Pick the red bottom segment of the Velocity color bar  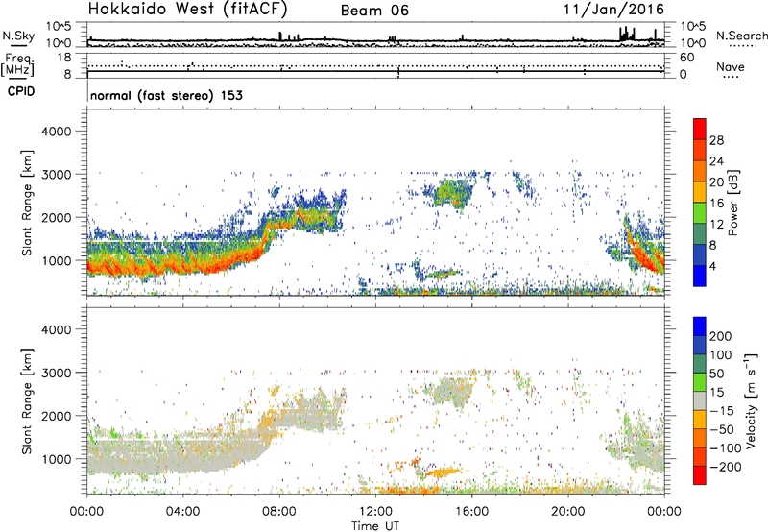pos(700,475)
